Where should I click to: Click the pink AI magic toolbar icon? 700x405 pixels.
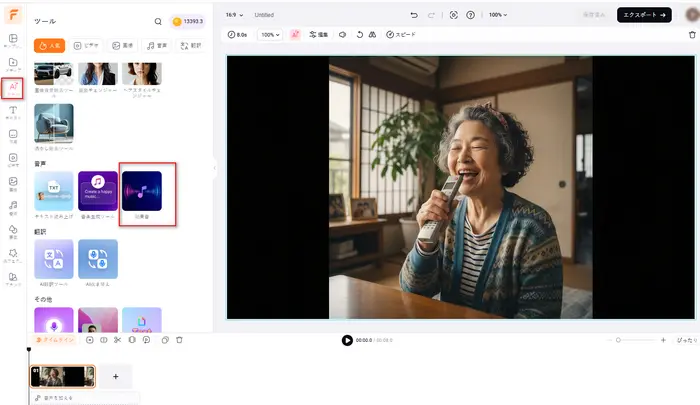point(295,34)
